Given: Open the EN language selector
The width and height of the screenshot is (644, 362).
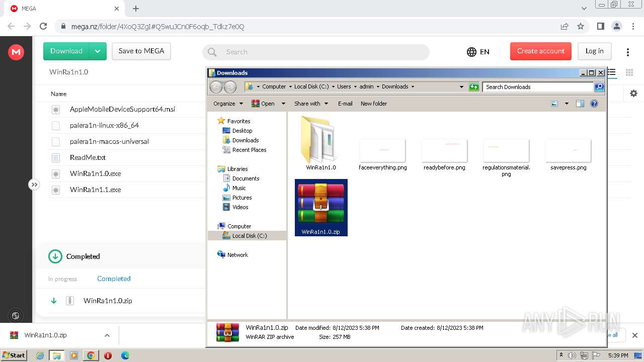Looking at the screenshot, I should tap(478, 52).
